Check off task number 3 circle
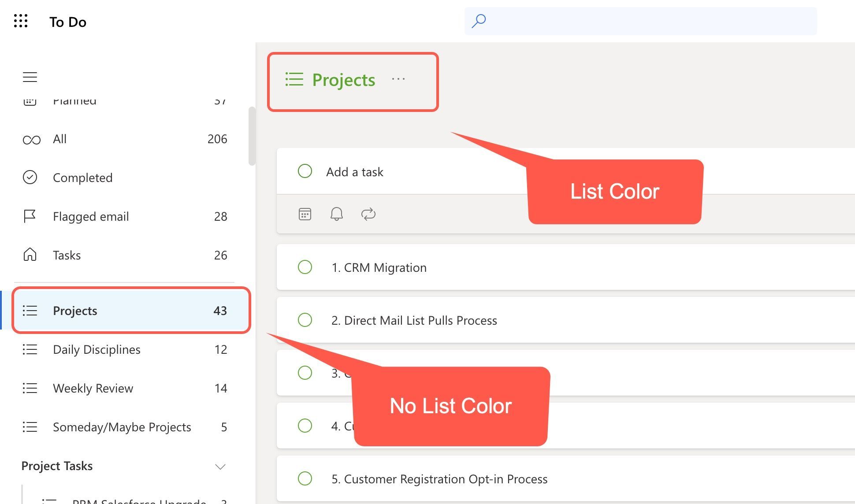Image resolution: width=855 pixels, height=504 pixels. 305,373
